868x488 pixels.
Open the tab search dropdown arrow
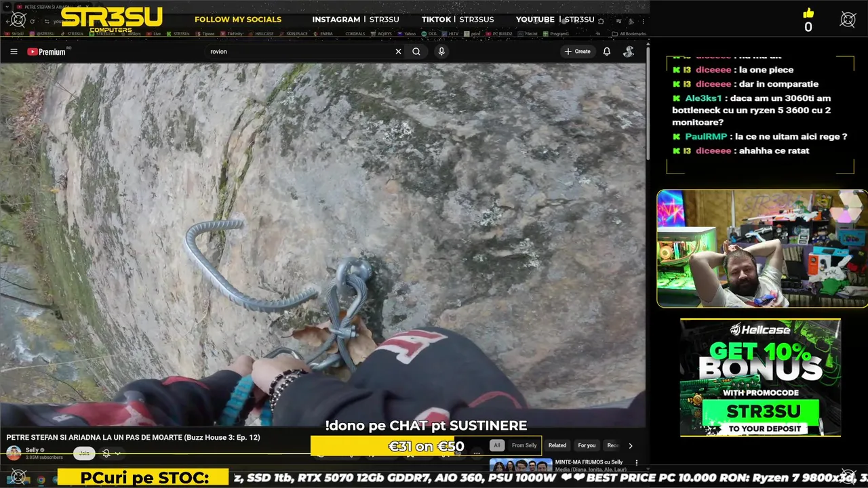7,7
